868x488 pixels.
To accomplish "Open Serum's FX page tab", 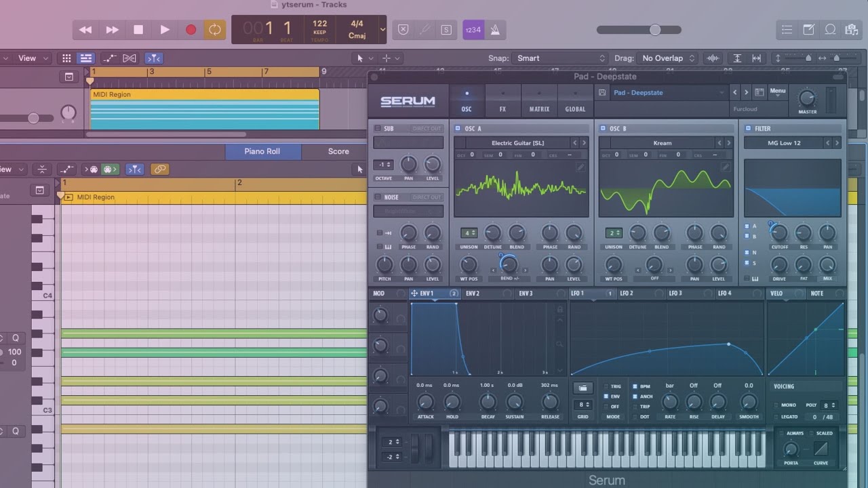I will [x=502, y=101].
